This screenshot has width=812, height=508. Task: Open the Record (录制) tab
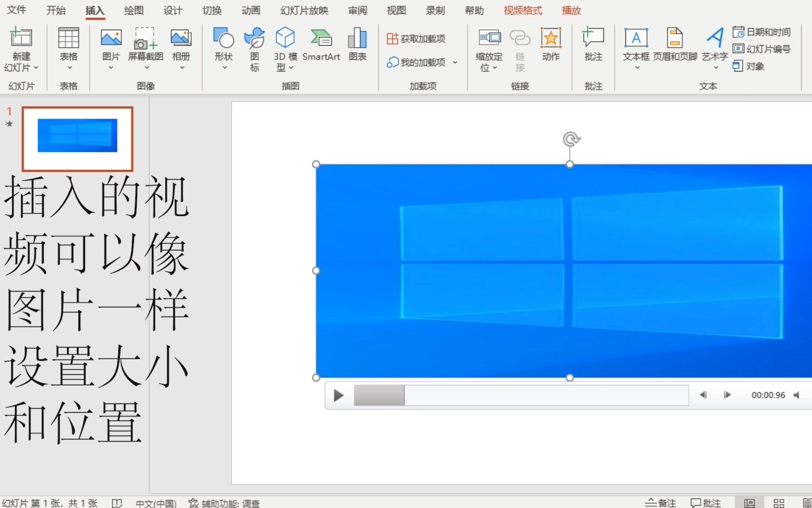(435, 10)
